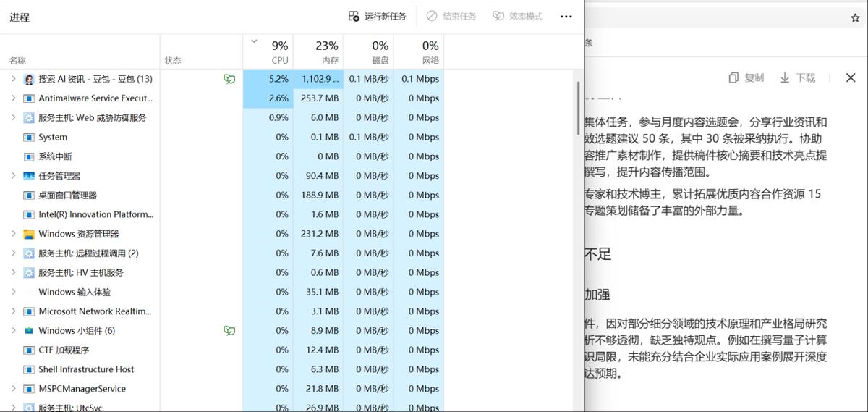Expand 服务主机: 远程过程调用 (2) group
This screenshot has width=868, height=412.
point(13,253)
